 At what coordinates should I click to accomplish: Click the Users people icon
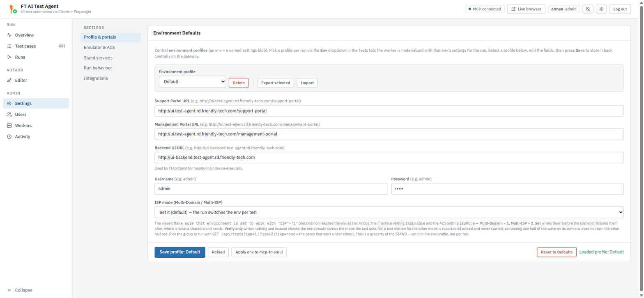point(9,115)
